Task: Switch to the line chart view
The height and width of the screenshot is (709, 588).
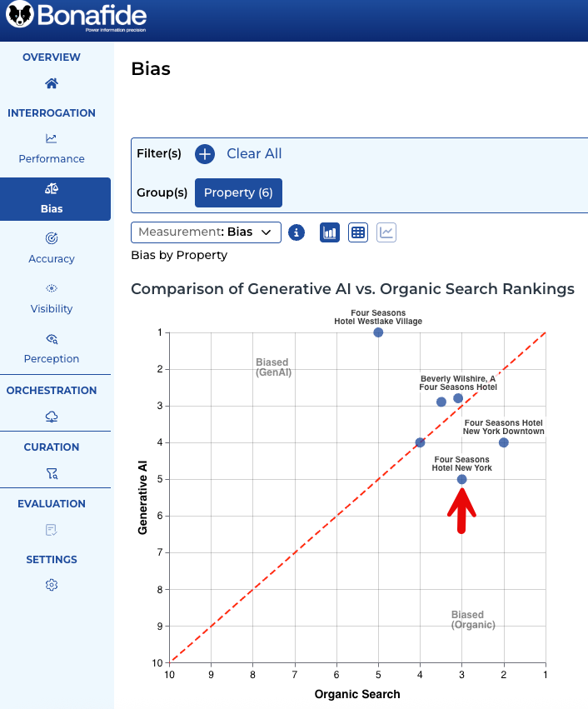Action: tap(386, 232)
